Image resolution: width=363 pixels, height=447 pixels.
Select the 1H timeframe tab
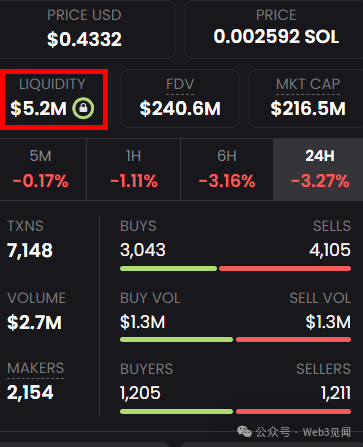134,169
